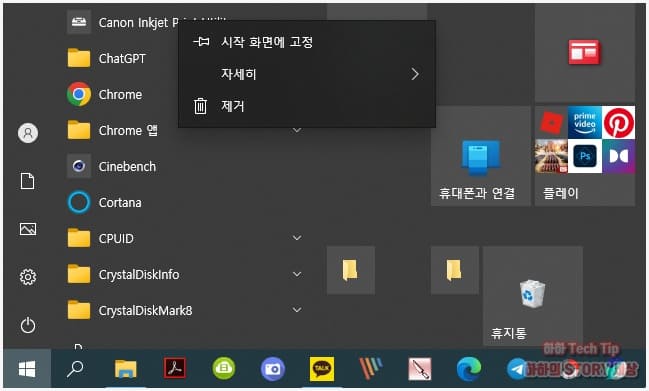Select 시작 화면에 고정 in context menu
649x391 pixels.
(307, 42)
